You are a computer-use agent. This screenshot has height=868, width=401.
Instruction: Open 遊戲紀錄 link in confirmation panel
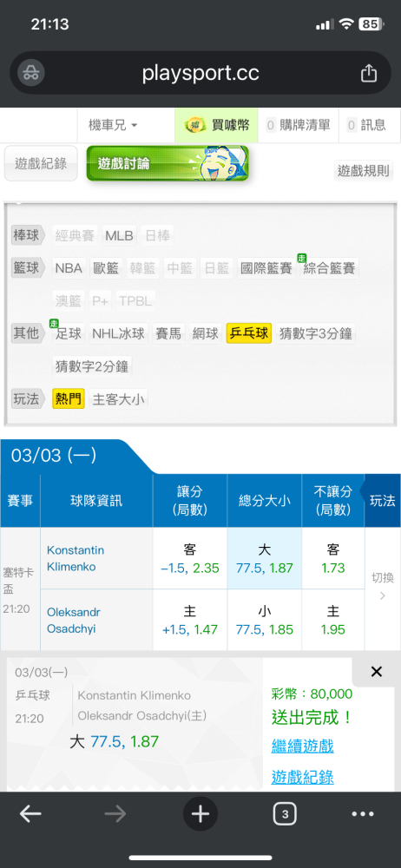click(x=302, y=777)
